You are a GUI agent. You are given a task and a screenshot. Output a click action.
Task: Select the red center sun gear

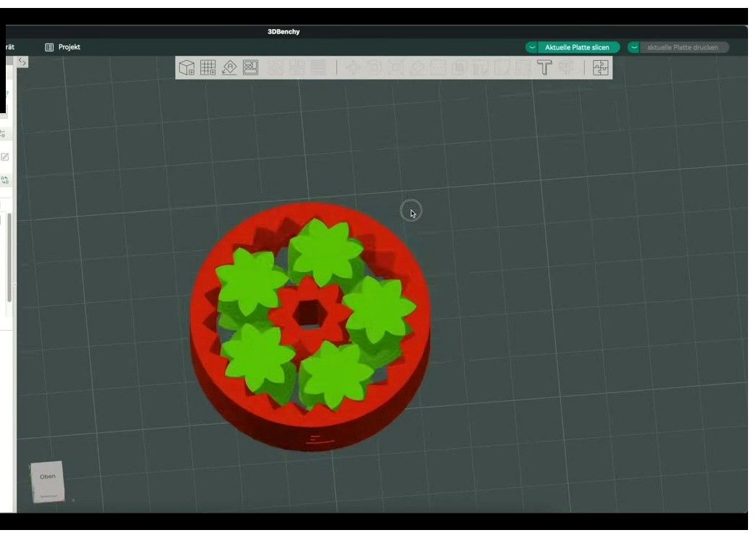point(310,313)
